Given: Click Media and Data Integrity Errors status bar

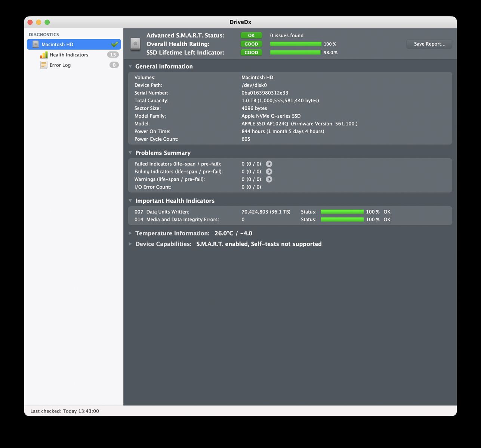Looking at the screenshot, I should point(342,220).
